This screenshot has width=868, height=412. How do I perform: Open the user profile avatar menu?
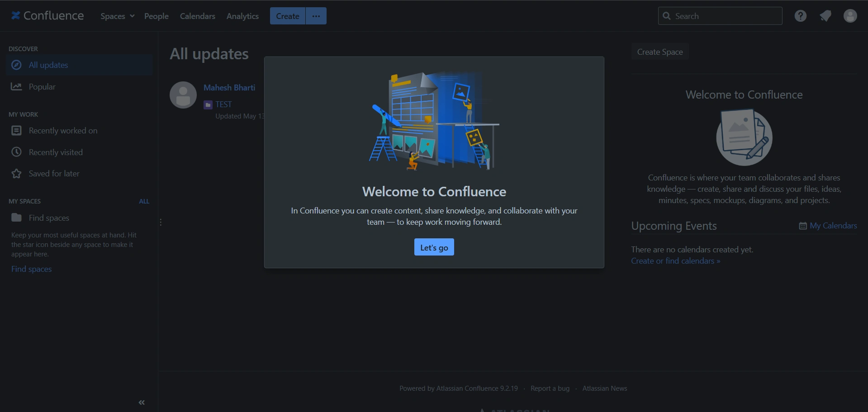[850, 16]
